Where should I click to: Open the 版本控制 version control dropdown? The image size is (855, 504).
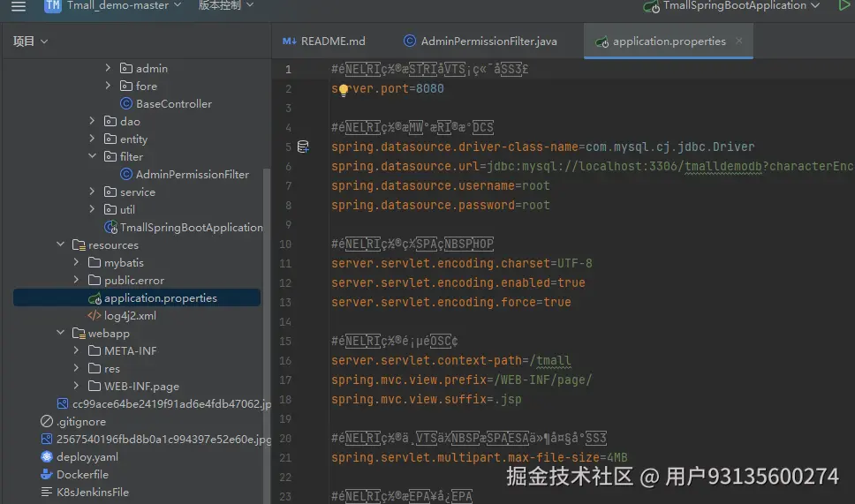[x=226, y=5]
